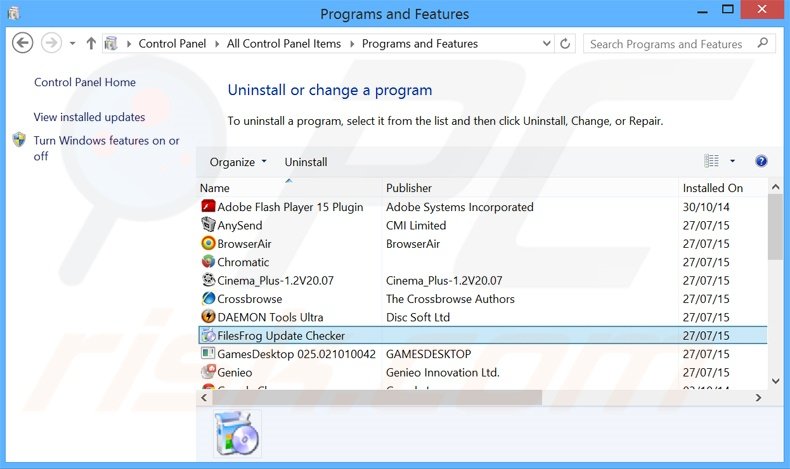The height and width of the screenshot is (469, 790).
Task: Expand the view options dropdown arrow
Action: click(x=732, y=161)
